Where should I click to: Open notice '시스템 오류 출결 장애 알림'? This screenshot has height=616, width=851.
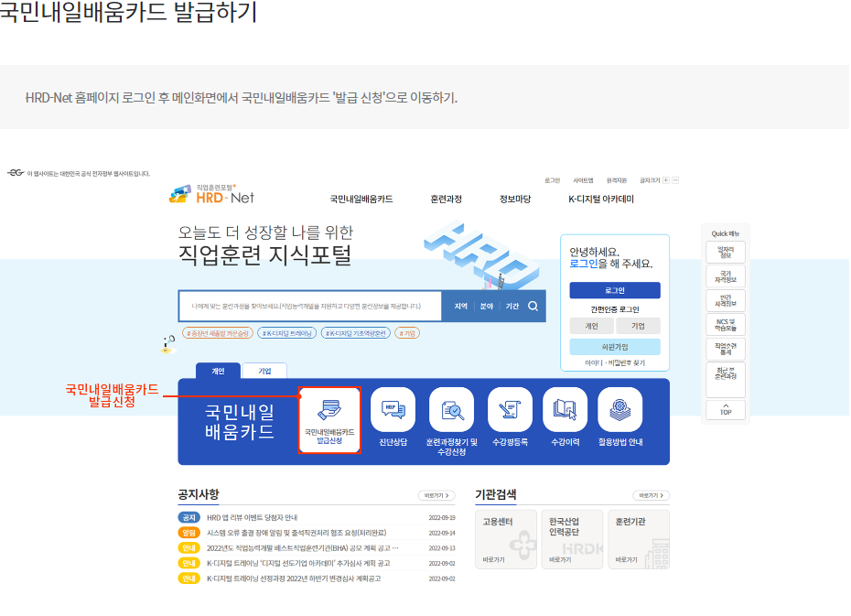point(296,533)
